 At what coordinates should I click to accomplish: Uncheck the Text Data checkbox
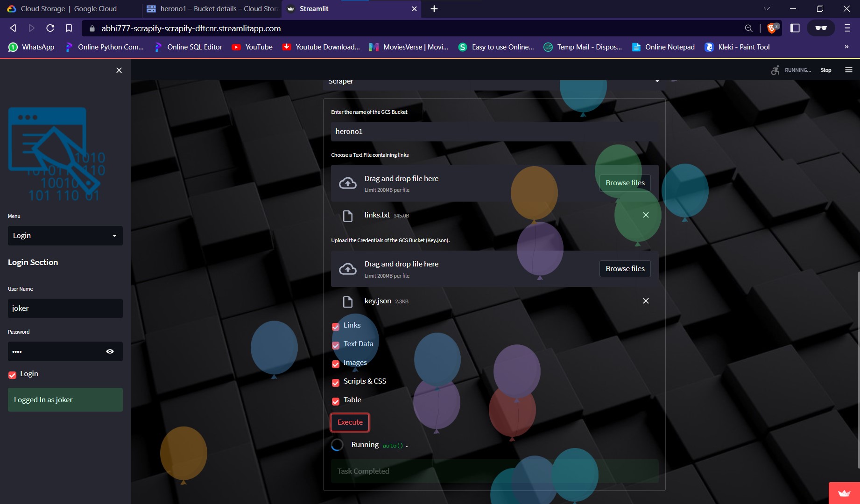pos(336,345)
